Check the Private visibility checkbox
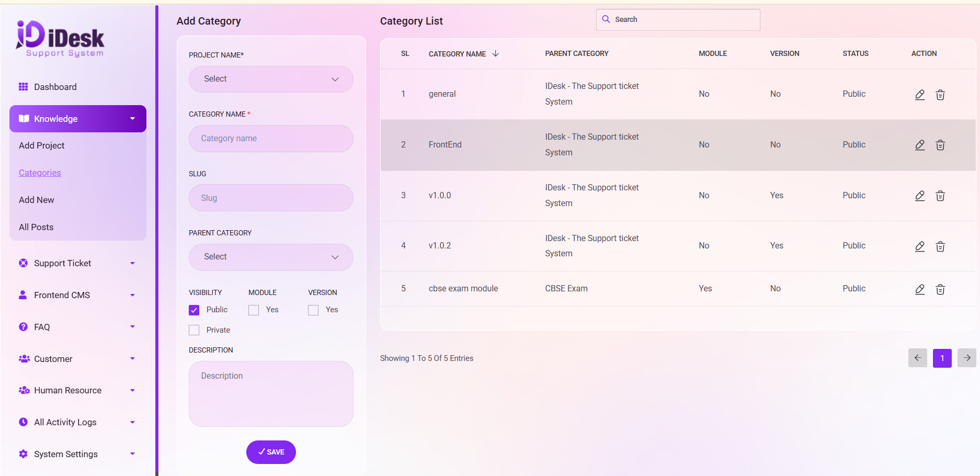The height and width of the screenshot is (476, 980). [x=194, y=330]
